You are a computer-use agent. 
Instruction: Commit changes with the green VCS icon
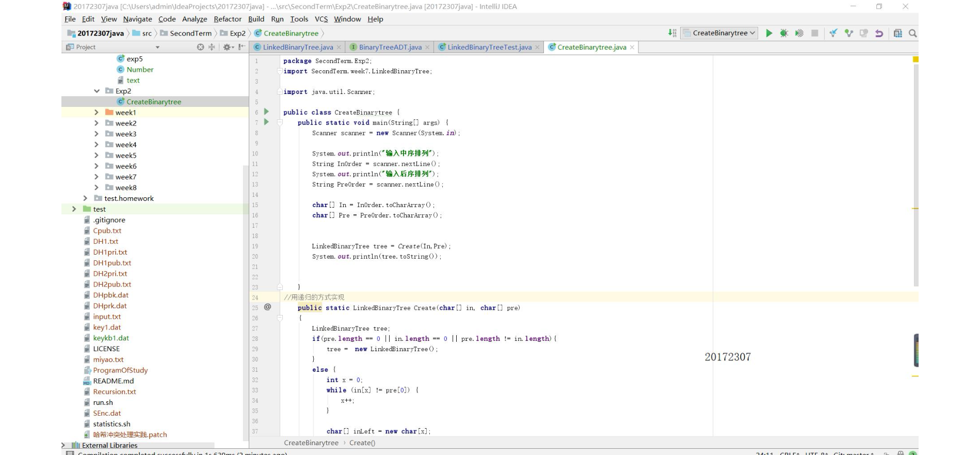[x=848, y=33]
